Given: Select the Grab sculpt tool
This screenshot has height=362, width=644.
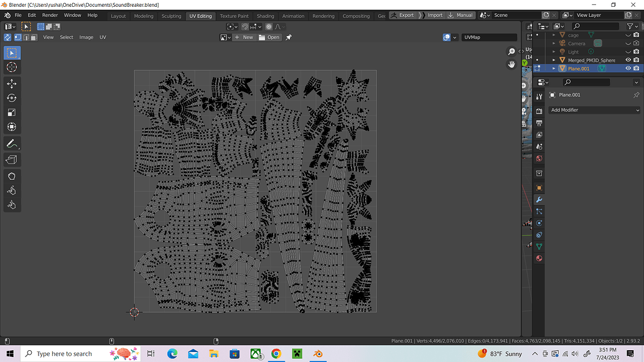Looking at the screenshot, I should [x=11, y=176].
